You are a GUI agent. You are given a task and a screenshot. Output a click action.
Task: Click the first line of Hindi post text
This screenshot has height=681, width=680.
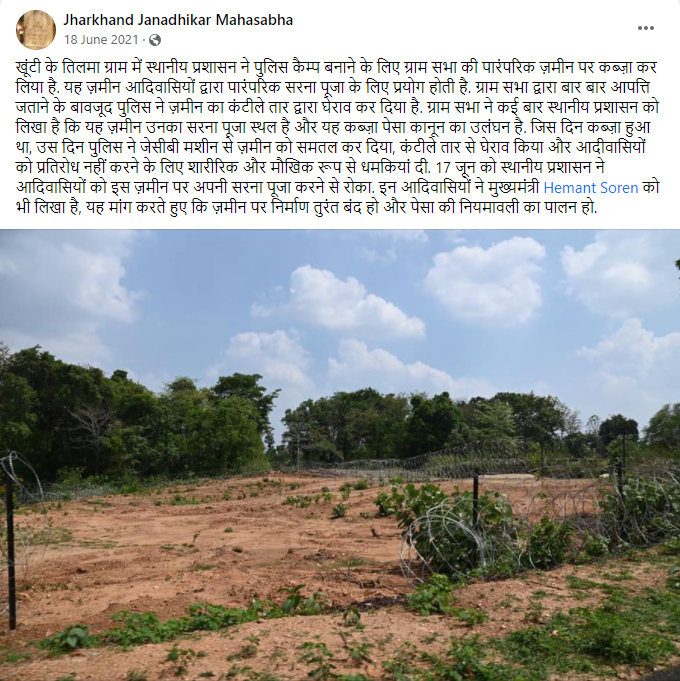click(336, 68)
